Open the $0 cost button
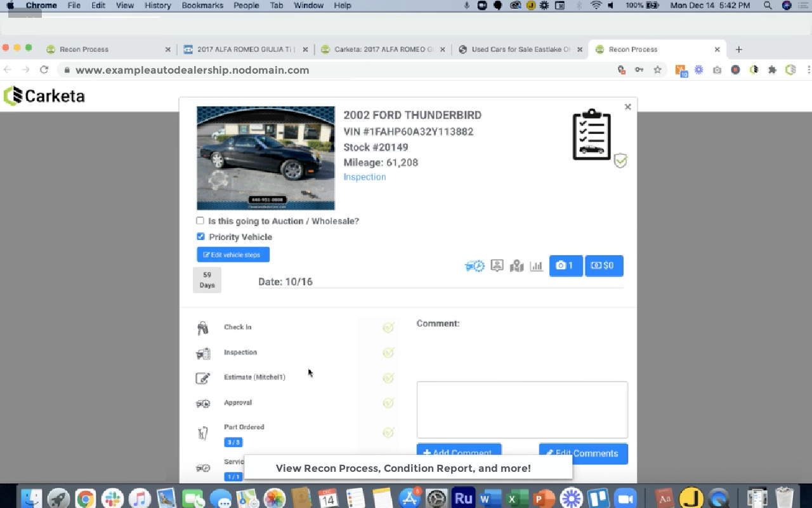Screen dimensions: 812x508 [604, 265]
